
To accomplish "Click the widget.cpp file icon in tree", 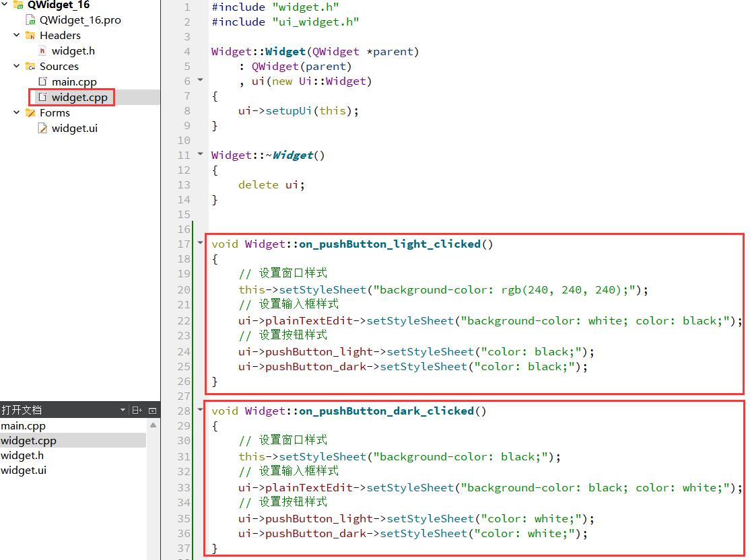I will (x=42, y=97).
